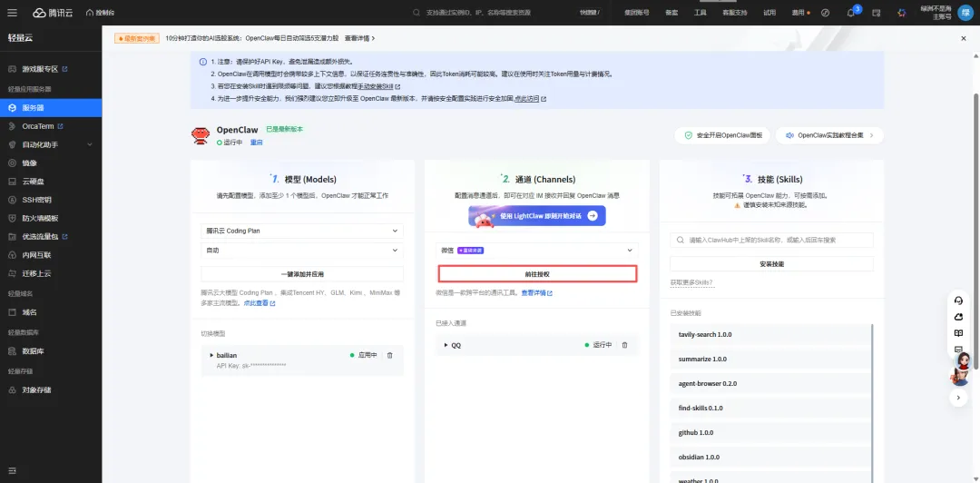
Task: Open the 腾讯云 Coding Plan dropdown
Action: coord(302,231)
